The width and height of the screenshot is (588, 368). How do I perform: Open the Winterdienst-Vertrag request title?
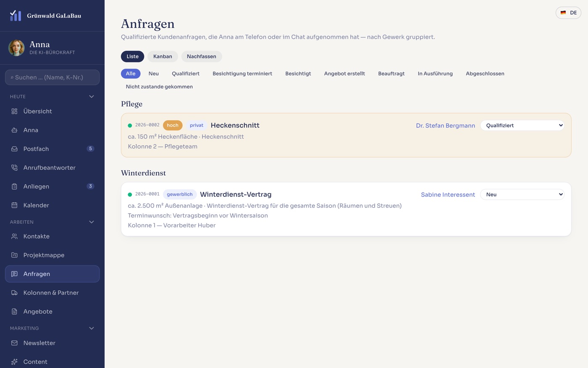pyautogui.click(x=236, y=194)
